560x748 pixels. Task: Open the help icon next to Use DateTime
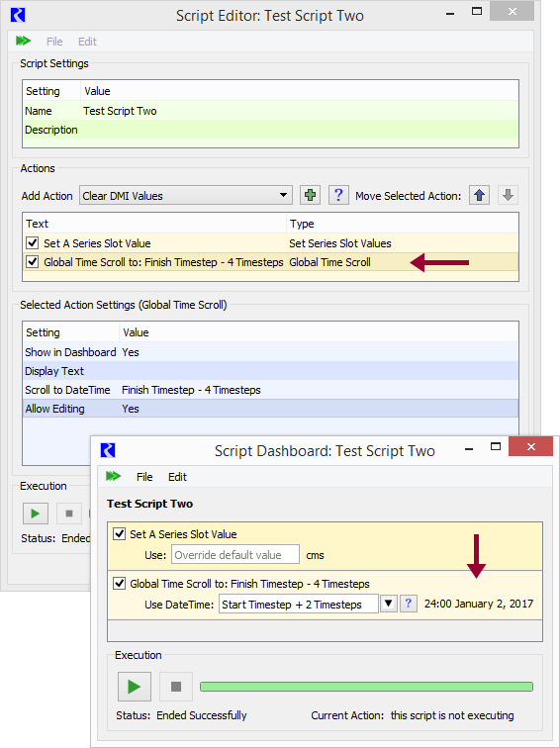pyautogui.click(x=409, y=604)
